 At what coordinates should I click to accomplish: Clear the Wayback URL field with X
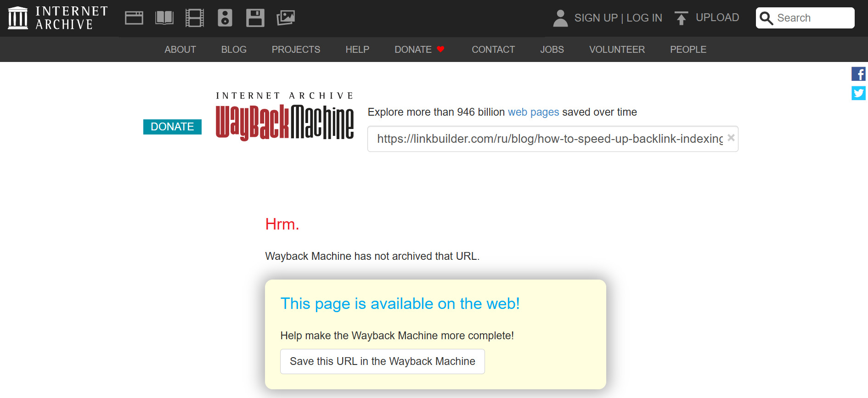731,138
